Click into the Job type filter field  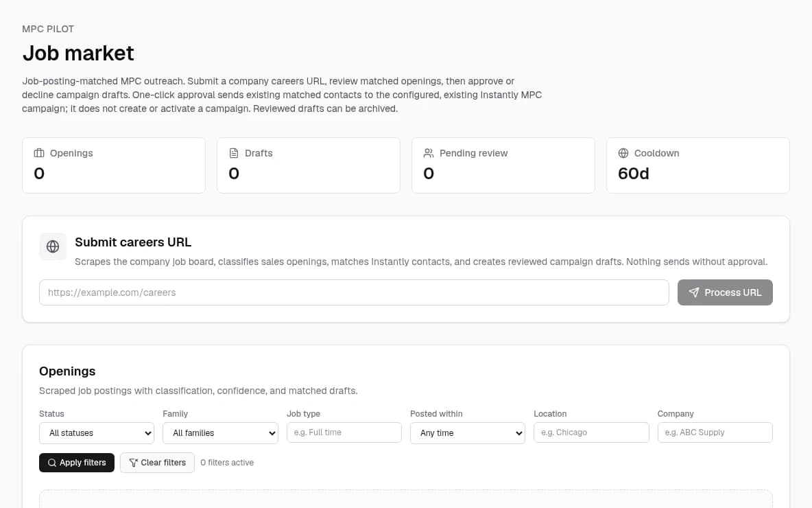point(344,432)
